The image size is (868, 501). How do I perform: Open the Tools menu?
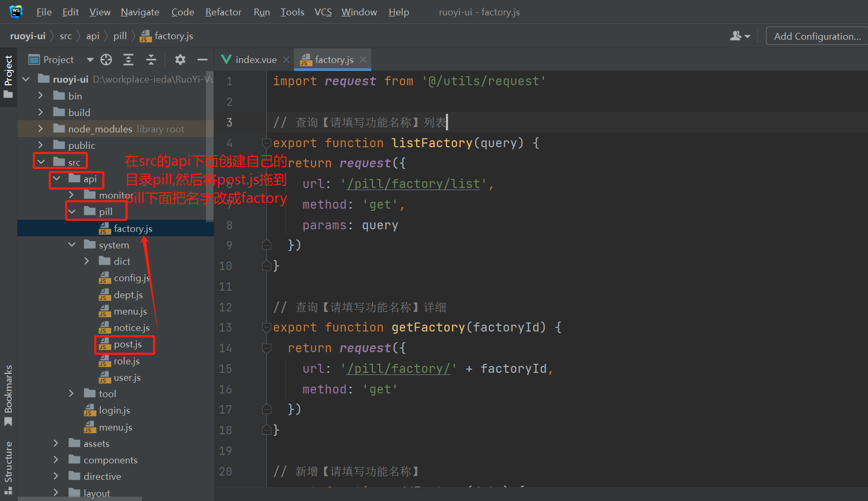pos(292,12)
